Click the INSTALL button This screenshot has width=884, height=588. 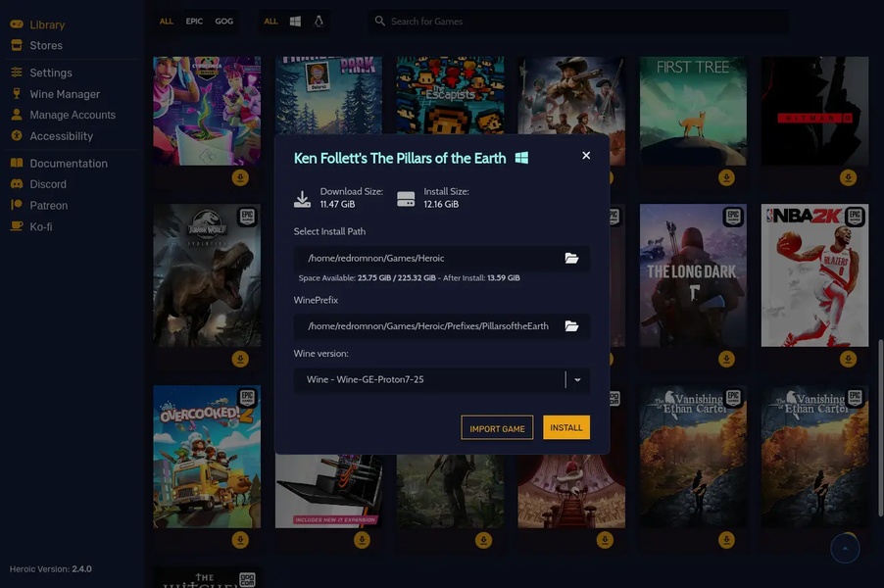tap(566, 427)
